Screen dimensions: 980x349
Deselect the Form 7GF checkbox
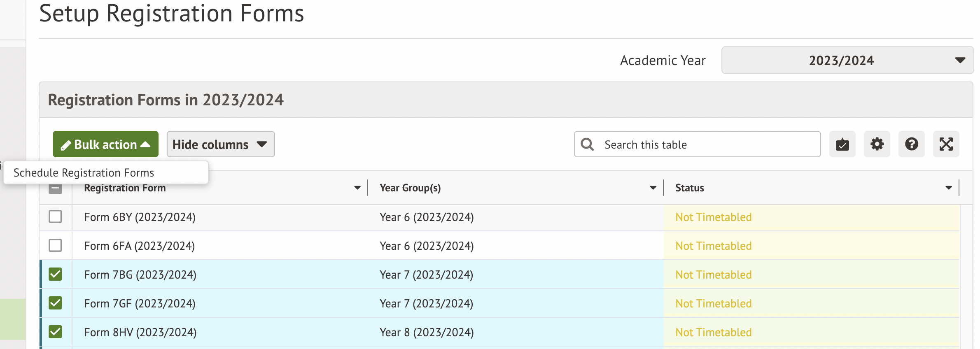tap(55, 303)
